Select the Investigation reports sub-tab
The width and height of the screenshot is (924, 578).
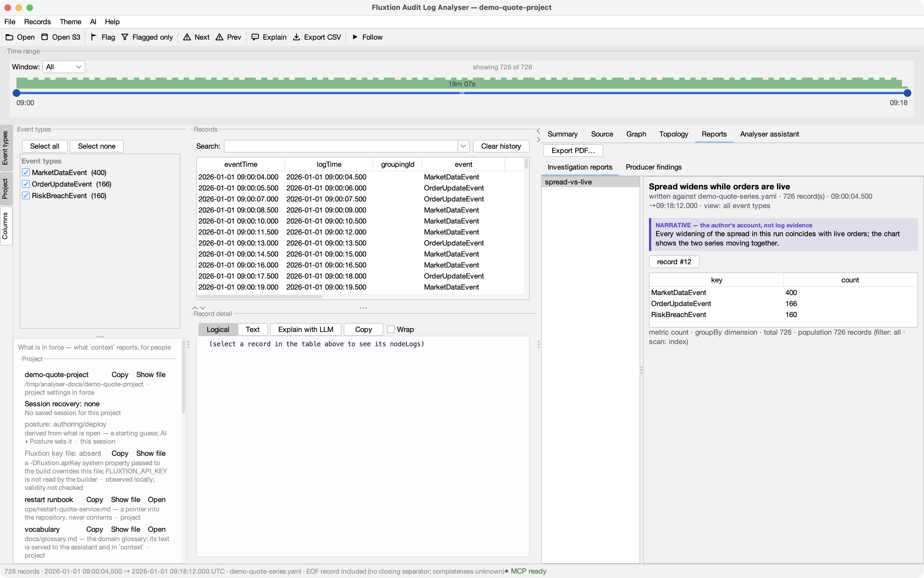pyautogui.click(x=580, y=167)
